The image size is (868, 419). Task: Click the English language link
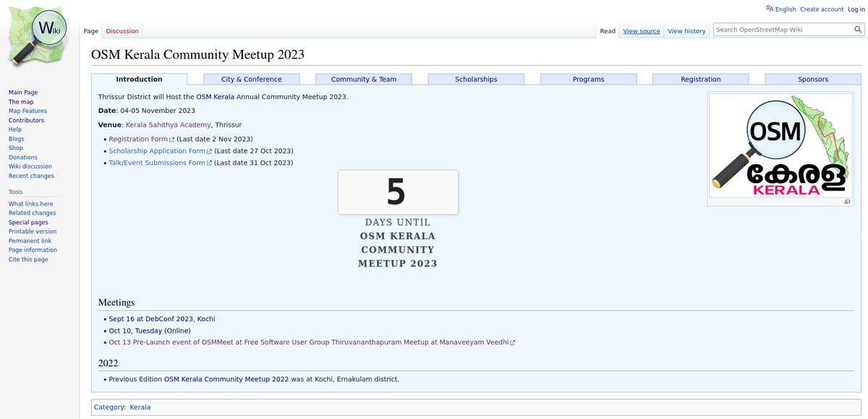786,9
